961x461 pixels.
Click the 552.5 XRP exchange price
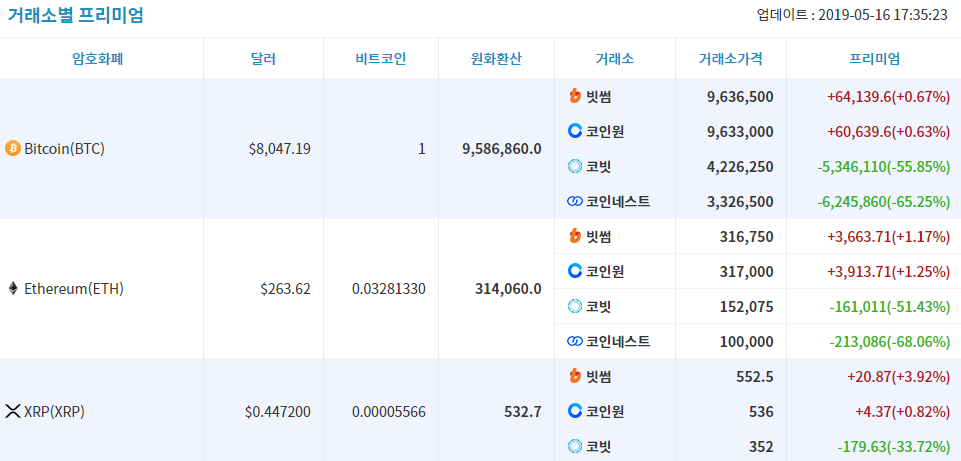[754, 377]
